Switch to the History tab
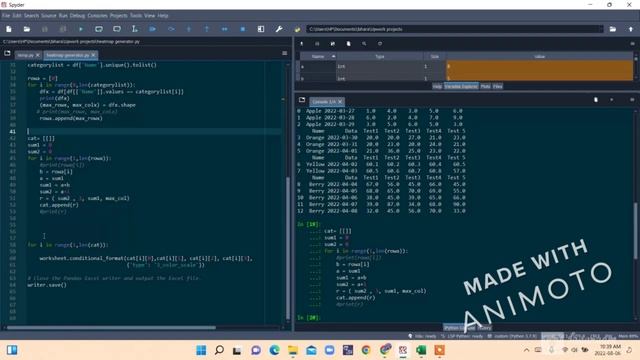Screen dimensions: 640x360 pos(484,328)
